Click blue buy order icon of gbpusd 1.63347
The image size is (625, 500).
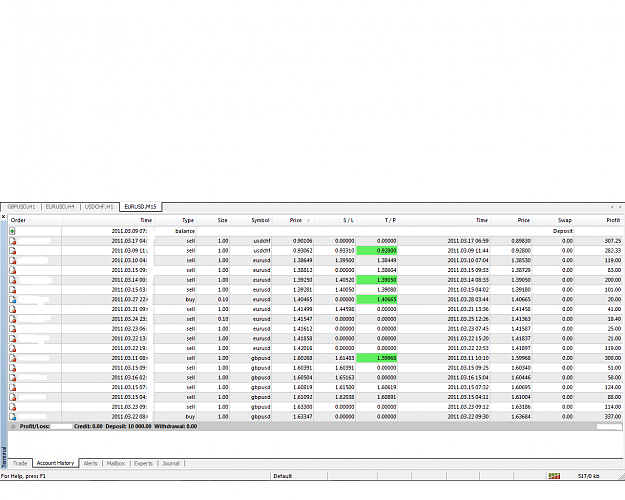pyautogui.click(x=13, y=417)
